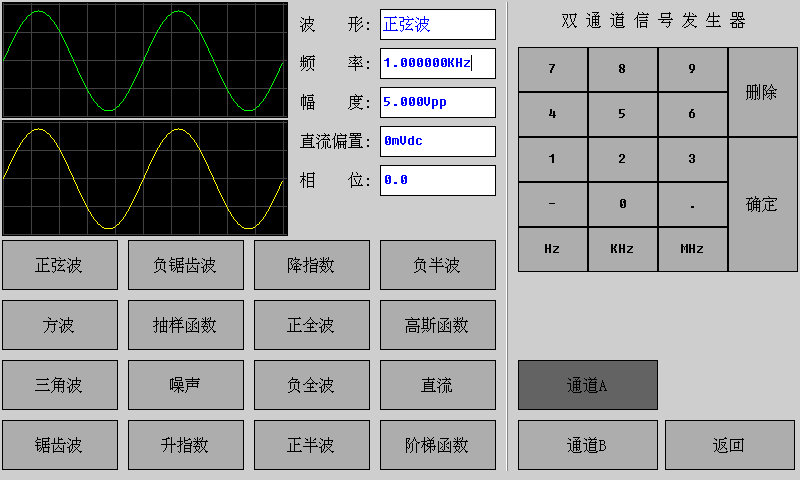
Task: Select the 负全波 waveform button
Action: (x=312, y=385)
